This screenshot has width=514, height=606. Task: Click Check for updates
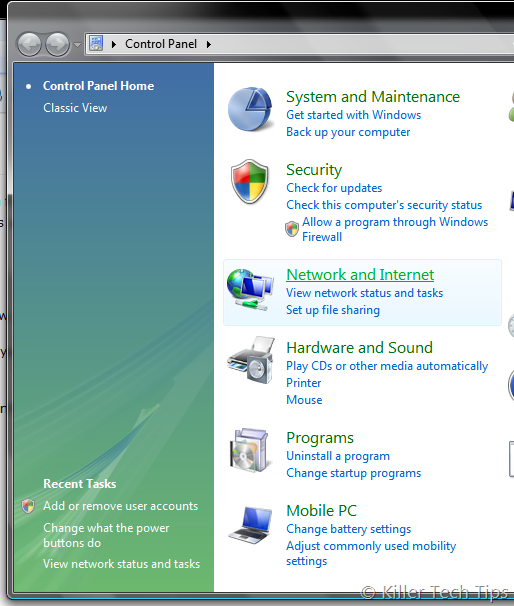pyautogui.click(x=334, y=188)
